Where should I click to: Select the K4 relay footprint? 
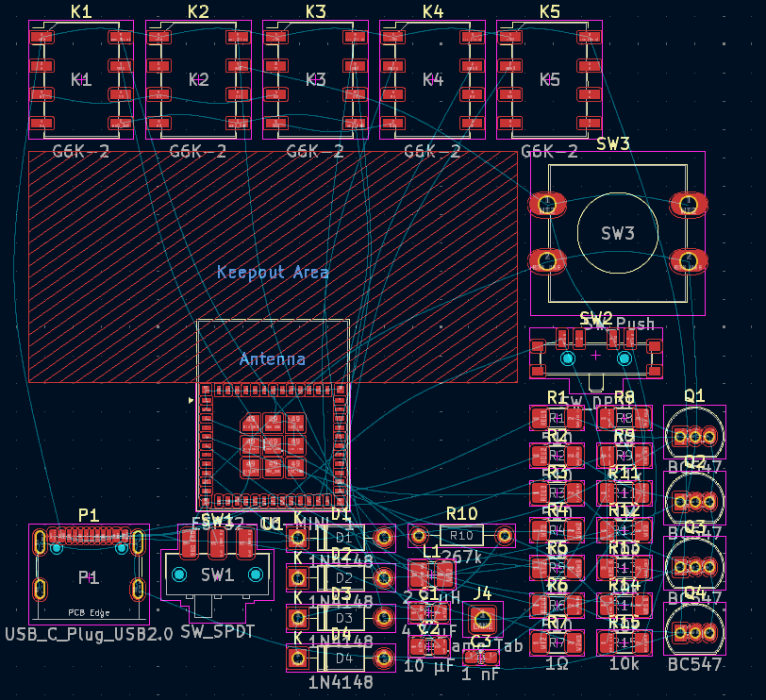coord(432,80)
